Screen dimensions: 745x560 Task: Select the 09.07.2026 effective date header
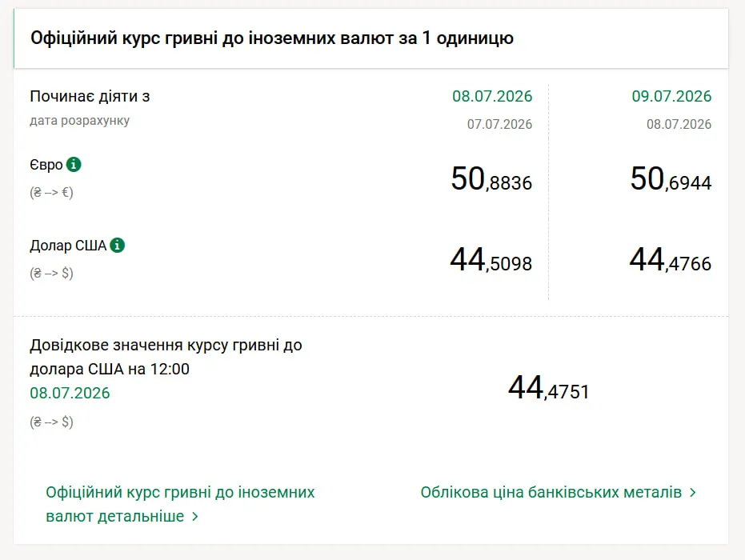click(671, 96)
